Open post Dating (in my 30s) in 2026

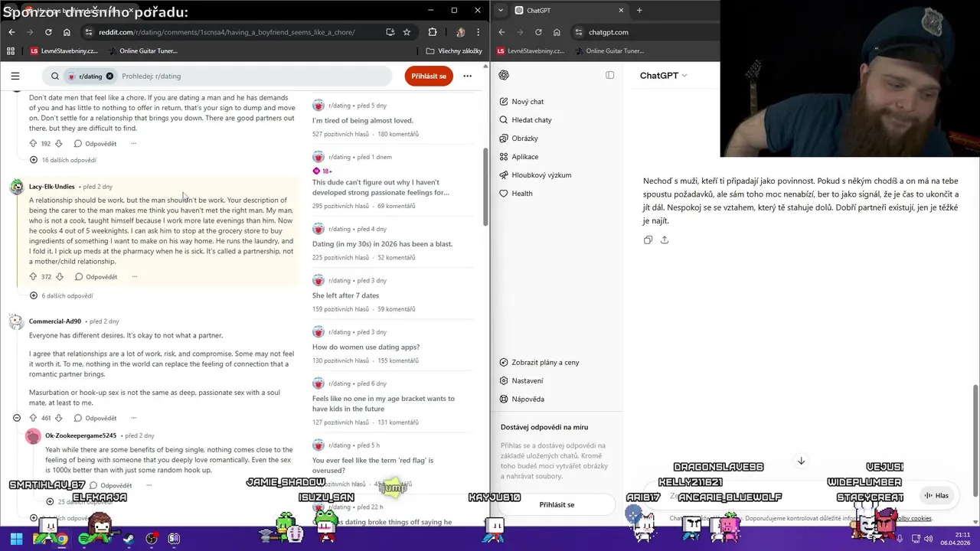(x=382, y=243)
